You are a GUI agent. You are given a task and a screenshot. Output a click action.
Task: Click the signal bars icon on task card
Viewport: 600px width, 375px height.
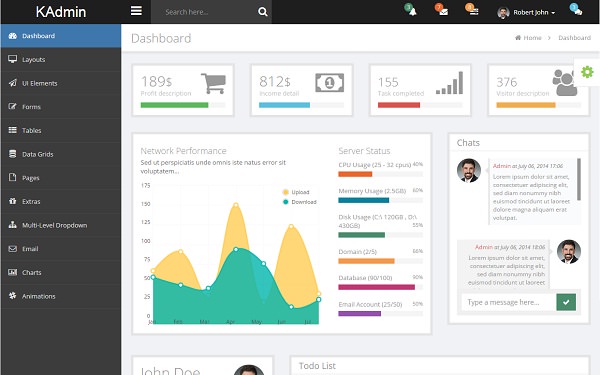pos(450,83)
